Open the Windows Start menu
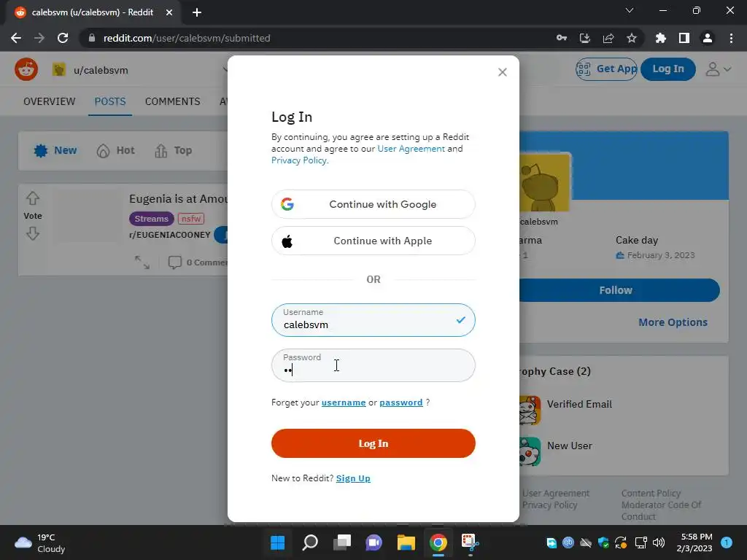747x560 pixels. 277,542
